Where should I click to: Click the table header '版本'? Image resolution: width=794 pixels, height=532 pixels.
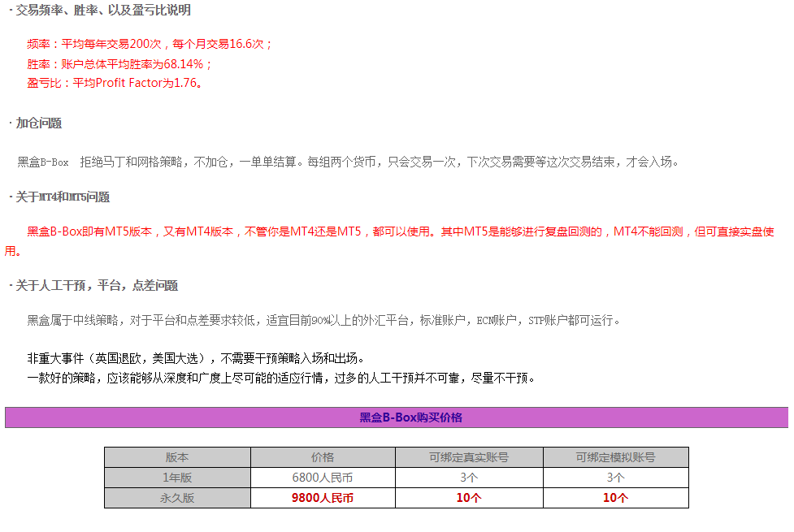point(177,457)
